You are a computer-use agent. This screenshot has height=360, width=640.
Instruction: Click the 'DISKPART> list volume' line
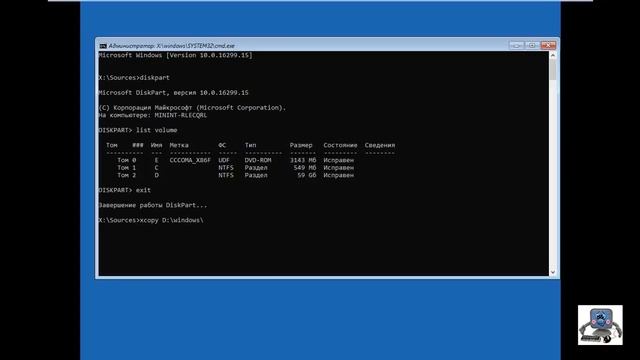coord(138,130)
